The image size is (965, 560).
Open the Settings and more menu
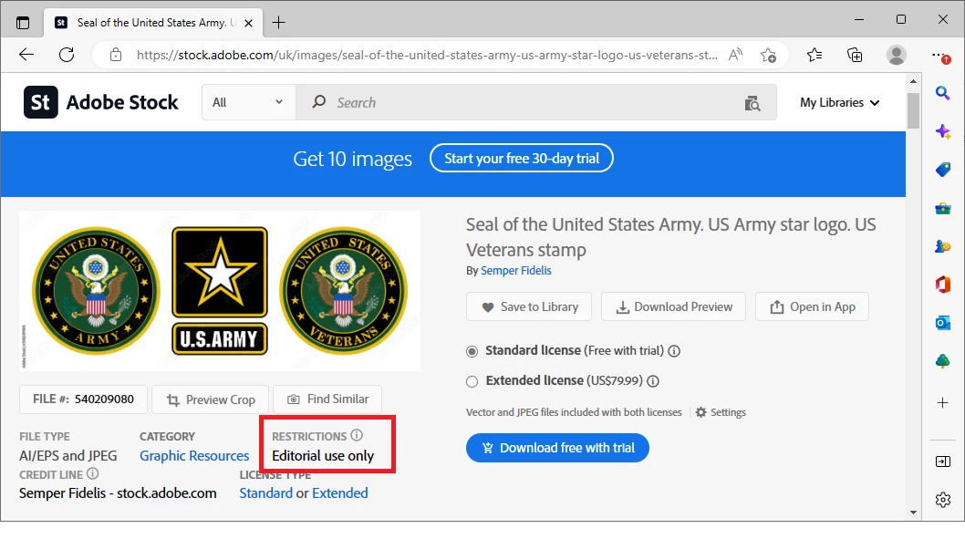pos(941,55)
